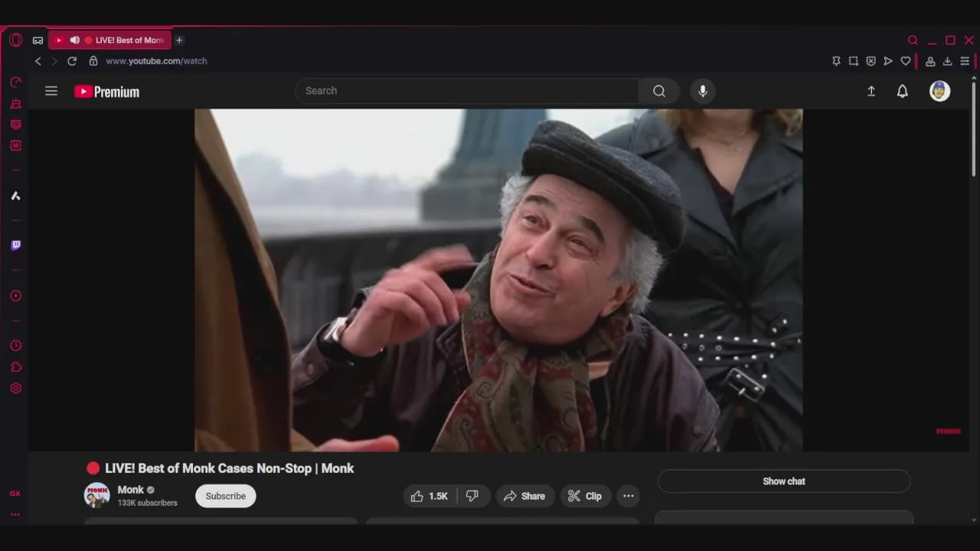Open the YouTube account avatar menu
The height and width of the screenshot is (551, 980).
[940, 91]
